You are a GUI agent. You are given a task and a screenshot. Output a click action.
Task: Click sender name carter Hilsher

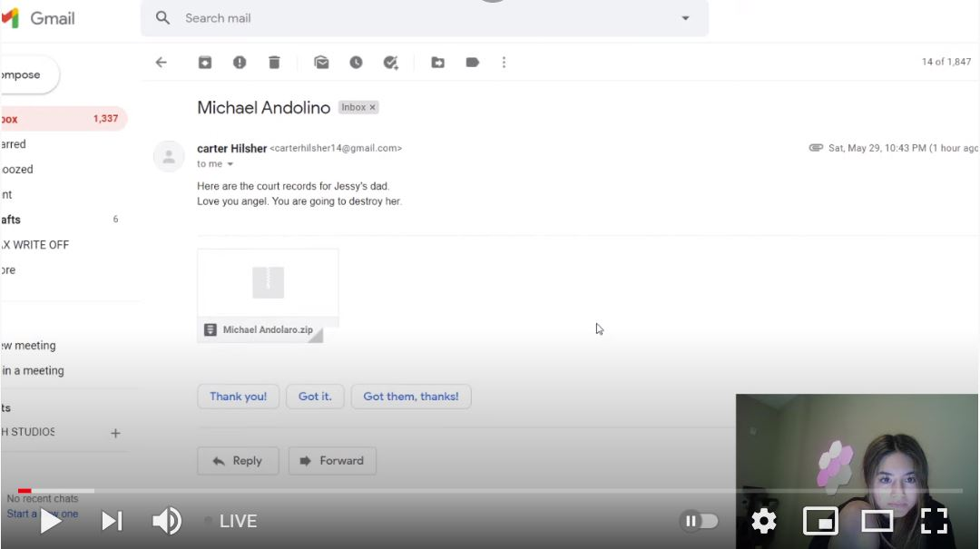[232, 148]
